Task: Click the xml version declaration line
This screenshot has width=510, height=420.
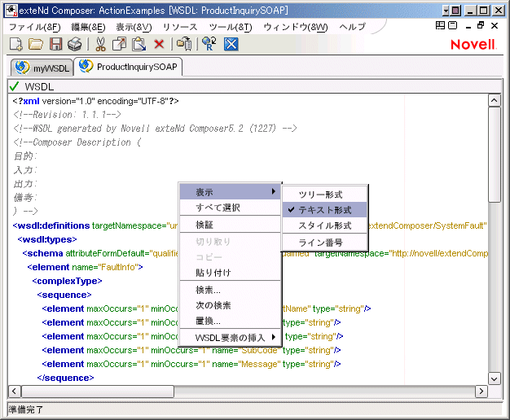Action: [95, 101]
